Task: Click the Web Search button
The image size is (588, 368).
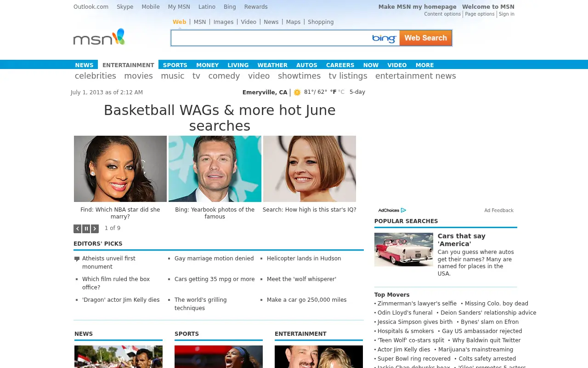Action: (425, 38)
